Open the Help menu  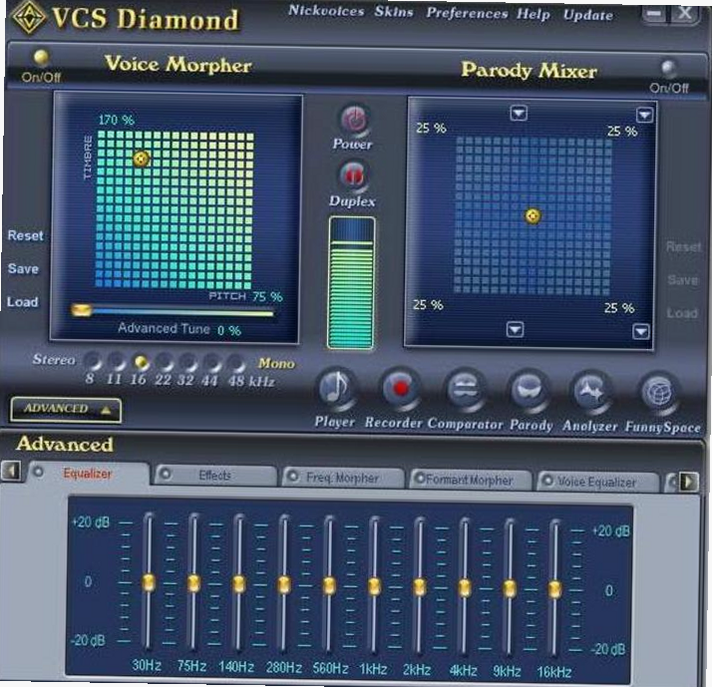533,14
